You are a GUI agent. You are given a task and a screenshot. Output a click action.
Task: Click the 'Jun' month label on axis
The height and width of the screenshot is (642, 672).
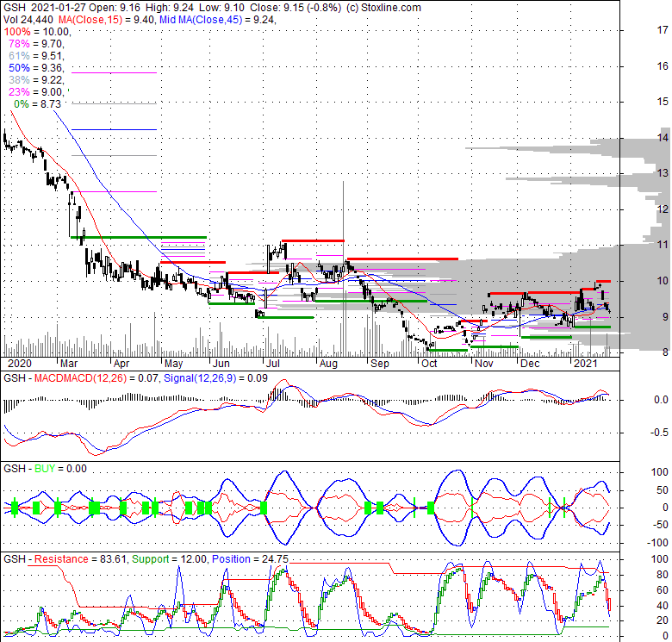click(x=221, y=364)
